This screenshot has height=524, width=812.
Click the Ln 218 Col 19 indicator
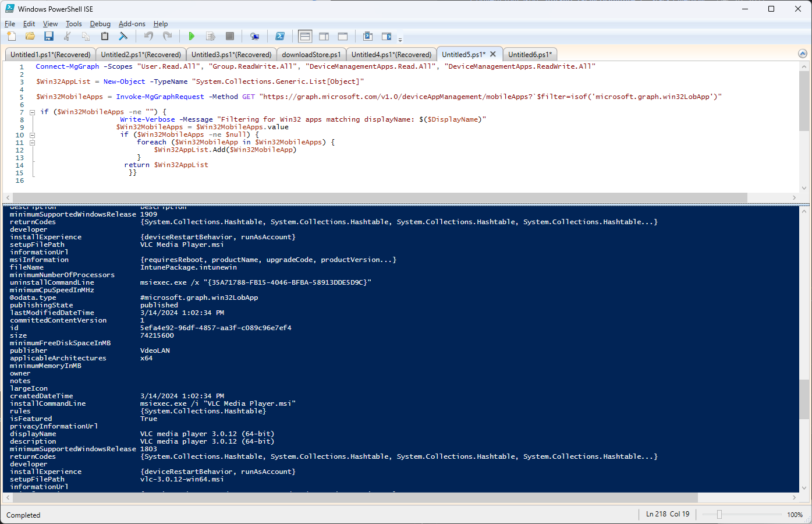click(x=668, y=514)
